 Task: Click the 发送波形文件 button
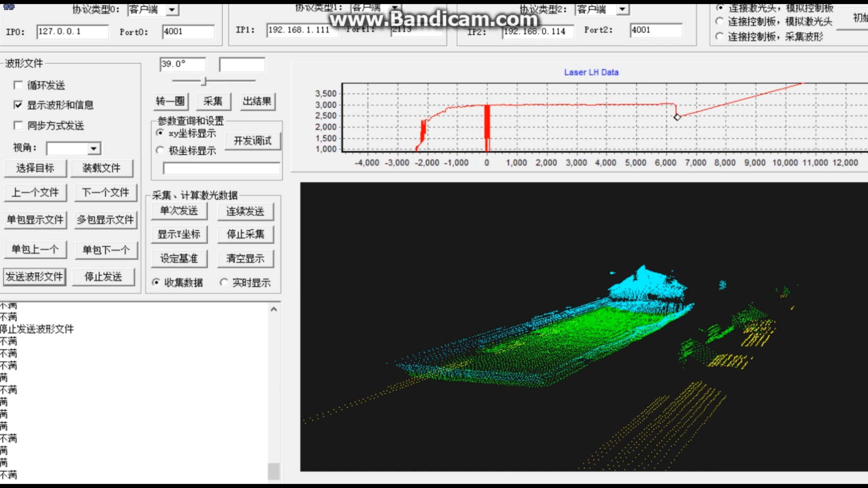35,277
